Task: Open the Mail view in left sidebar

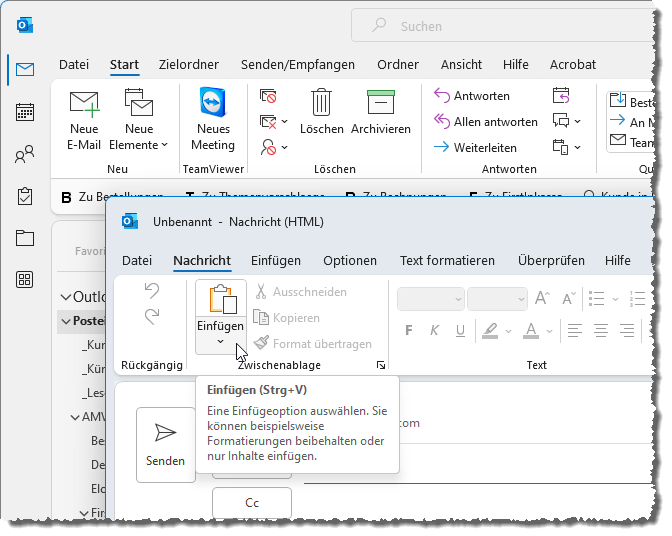Action: (x=25, y=69)
